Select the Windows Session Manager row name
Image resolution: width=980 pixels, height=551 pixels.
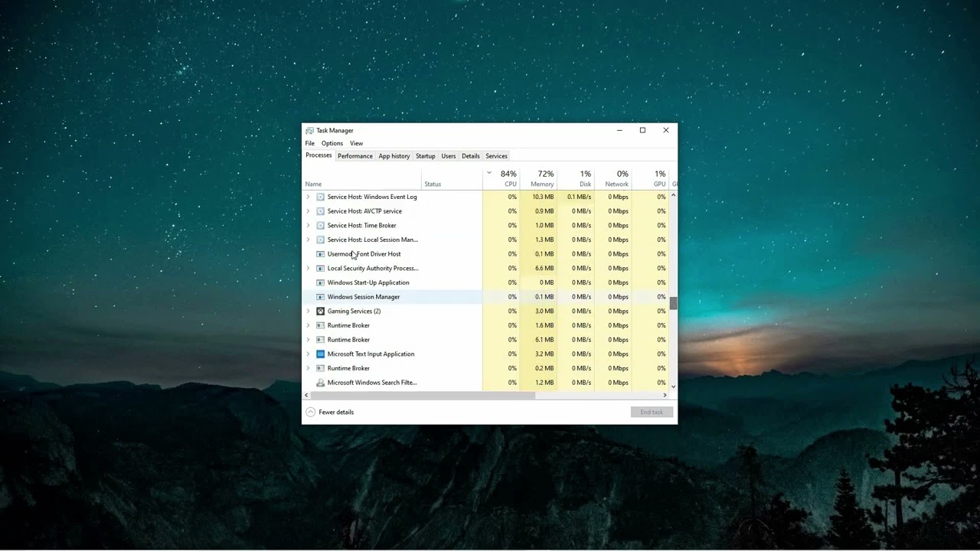click(364, 297)
